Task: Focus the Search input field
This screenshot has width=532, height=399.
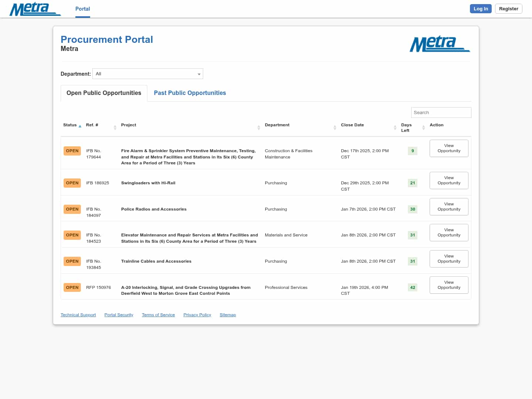Action: point(441,113)
